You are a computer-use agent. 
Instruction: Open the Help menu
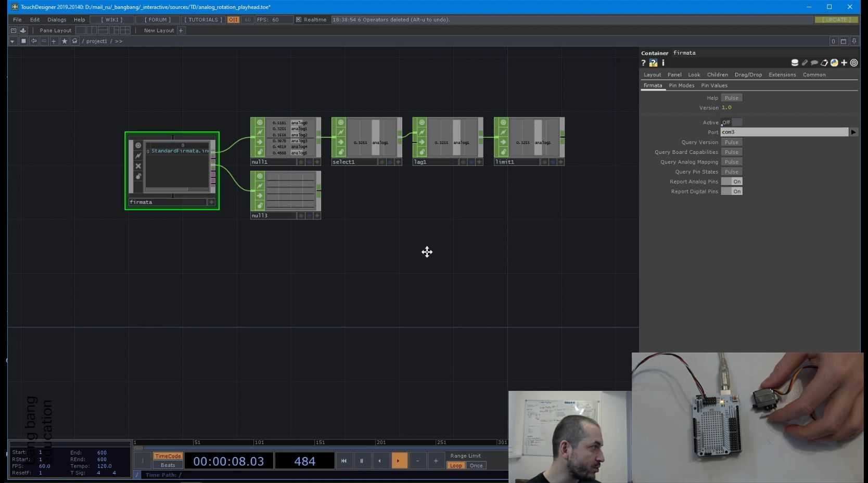[79, 20]
